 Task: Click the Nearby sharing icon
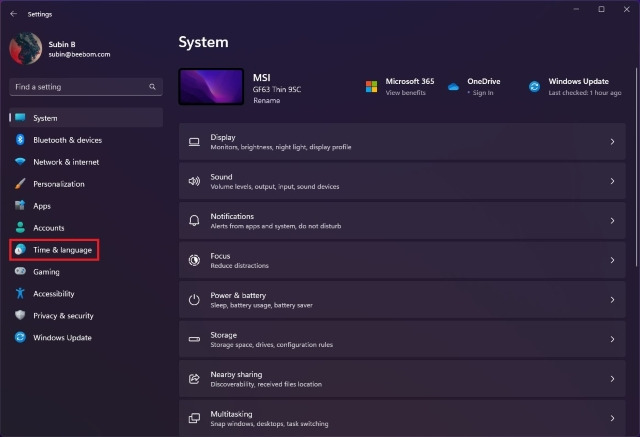[194, 379]
